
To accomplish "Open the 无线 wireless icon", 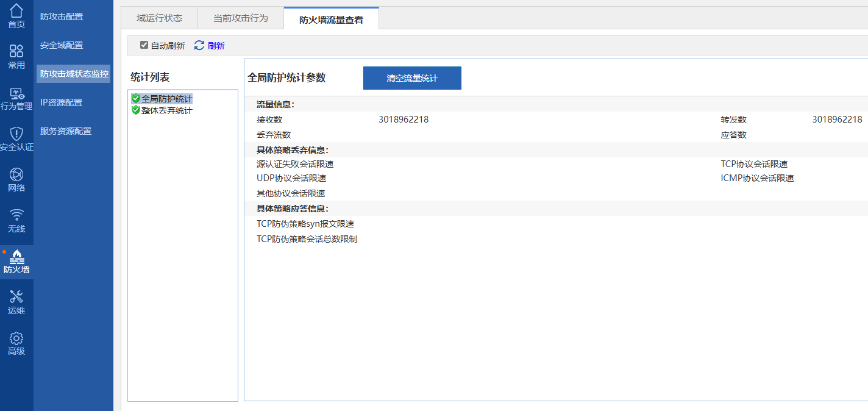I will pyautogui.click(x=16, y=215).
